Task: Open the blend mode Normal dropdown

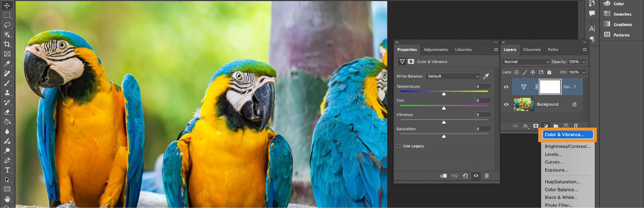Action: tap(526, 62)
